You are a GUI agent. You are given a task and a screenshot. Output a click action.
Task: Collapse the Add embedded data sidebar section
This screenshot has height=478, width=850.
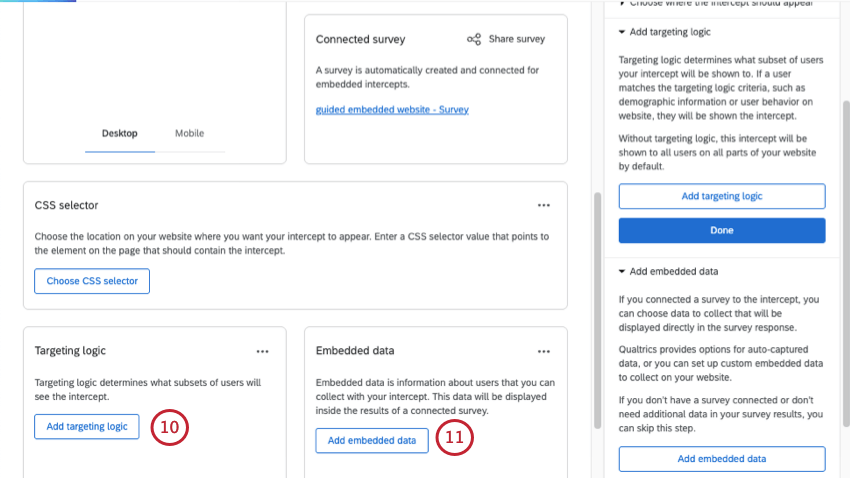click(x=622, y=271)
